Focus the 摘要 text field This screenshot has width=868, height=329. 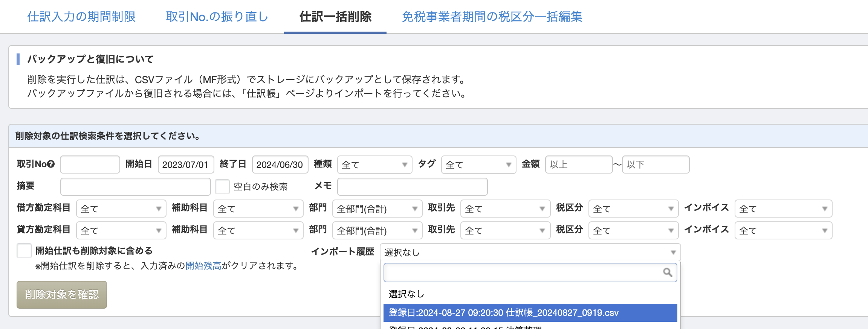135,186
